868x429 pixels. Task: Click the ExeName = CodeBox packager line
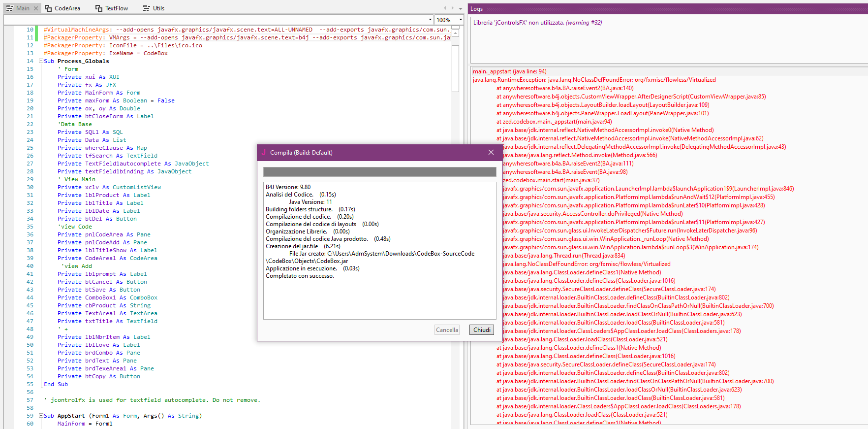[106, 53]
